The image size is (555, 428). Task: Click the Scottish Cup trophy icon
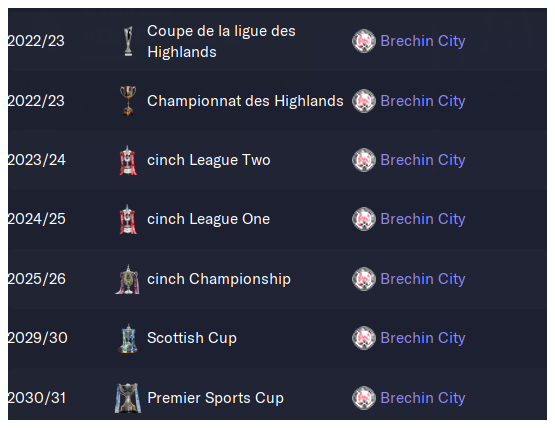pyautogui.click(x=128, y=338)
